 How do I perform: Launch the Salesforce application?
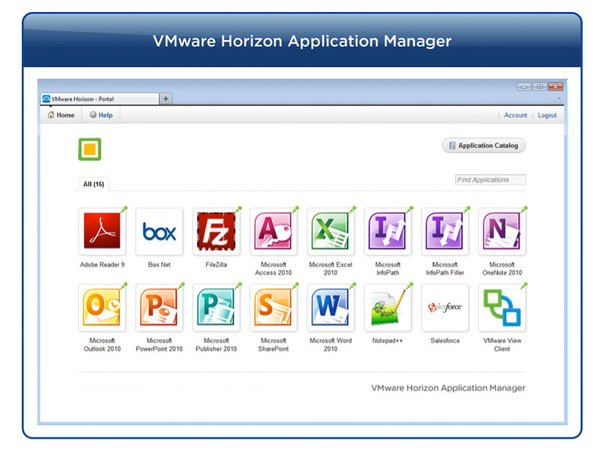click(444, 308)
